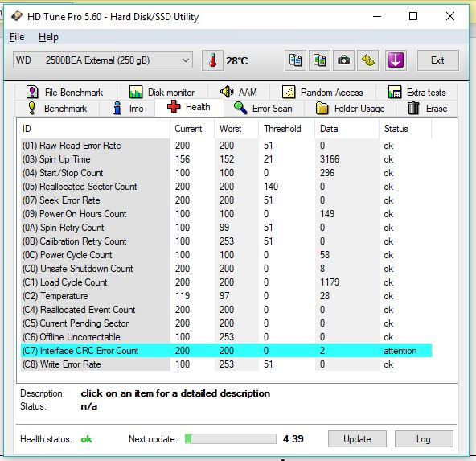The height and width of the screenshot is (461, 476).
Task: Select the Interface CRC Error Count row
Action: 227,351
